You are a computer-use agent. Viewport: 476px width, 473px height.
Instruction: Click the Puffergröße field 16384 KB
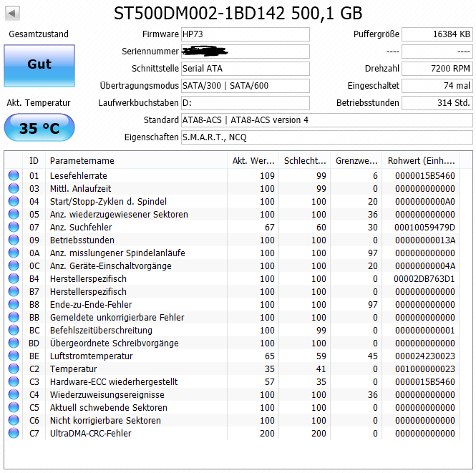[437, 34]
